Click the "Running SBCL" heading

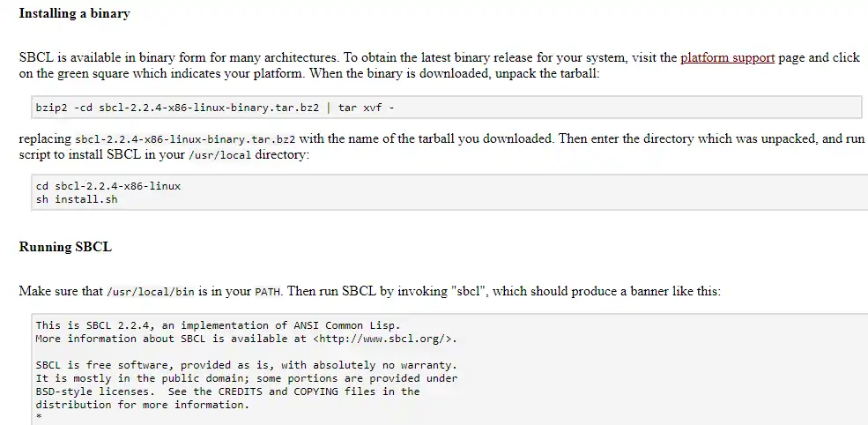[65, 247]
